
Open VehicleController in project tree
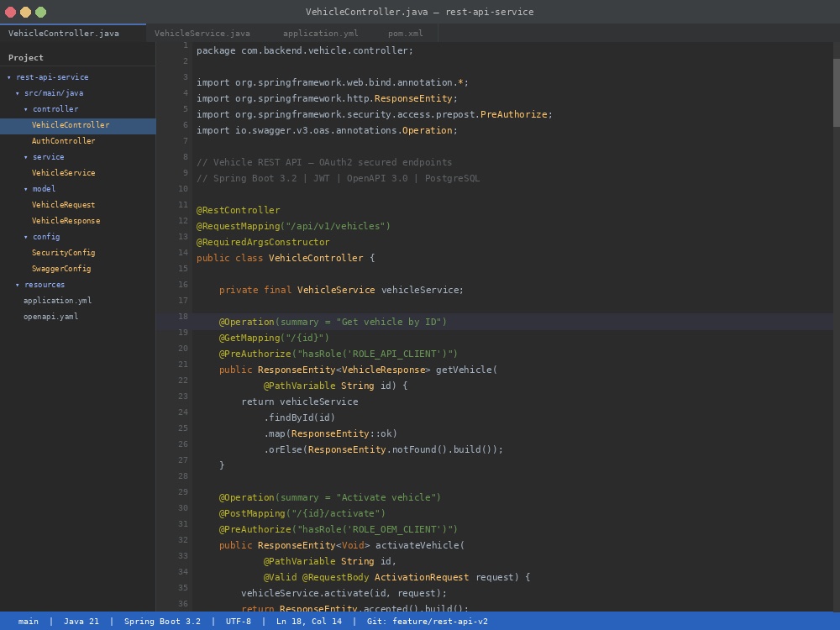click(77, 125)
